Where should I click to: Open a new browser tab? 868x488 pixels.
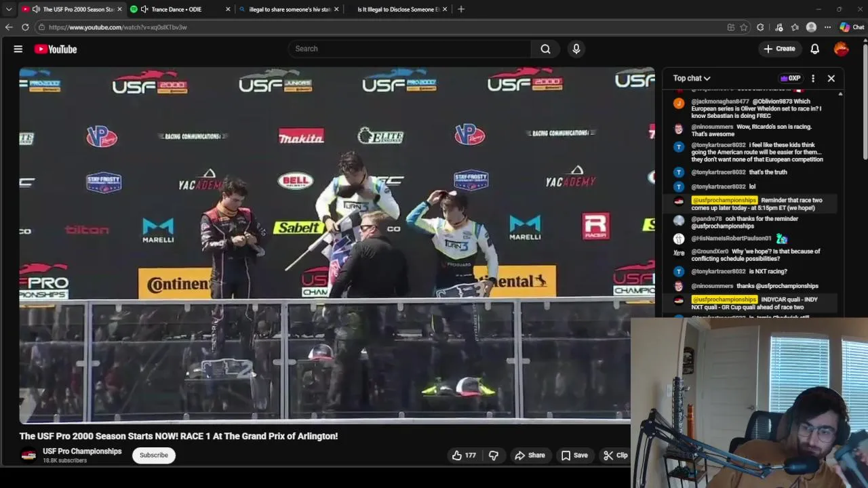pos(461,9)
